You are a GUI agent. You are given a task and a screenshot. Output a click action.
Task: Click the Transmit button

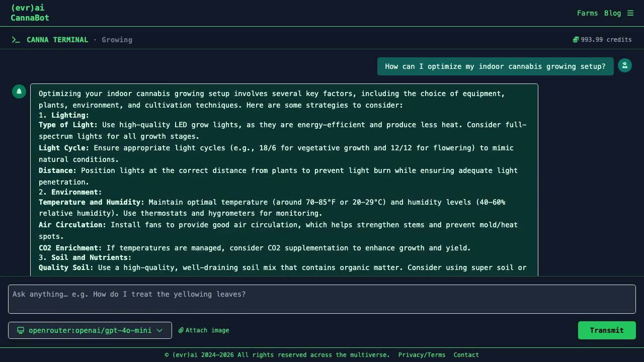tap(607, 330)
